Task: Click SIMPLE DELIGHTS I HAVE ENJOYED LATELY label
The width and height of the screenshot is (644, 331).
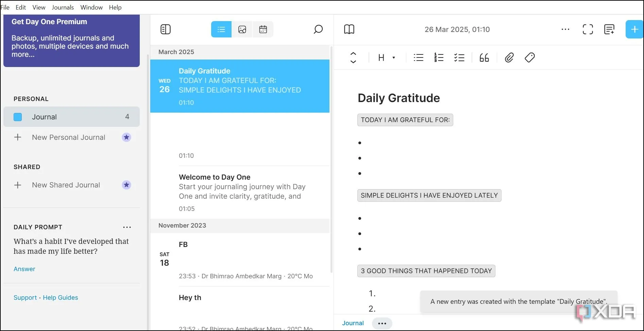Action: pyautogui.click(x=429, y=195)
